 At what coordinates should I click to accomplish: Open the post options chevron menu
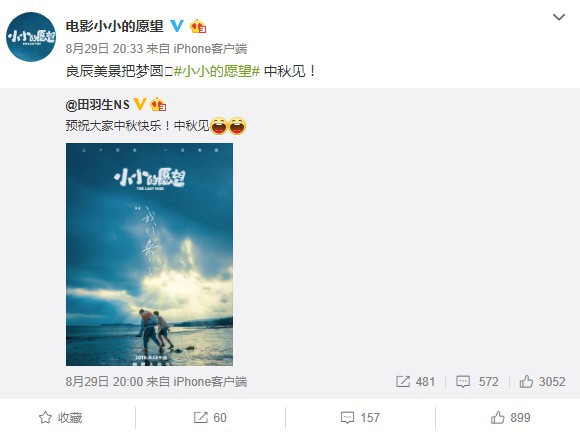click(x=559, y=17)
